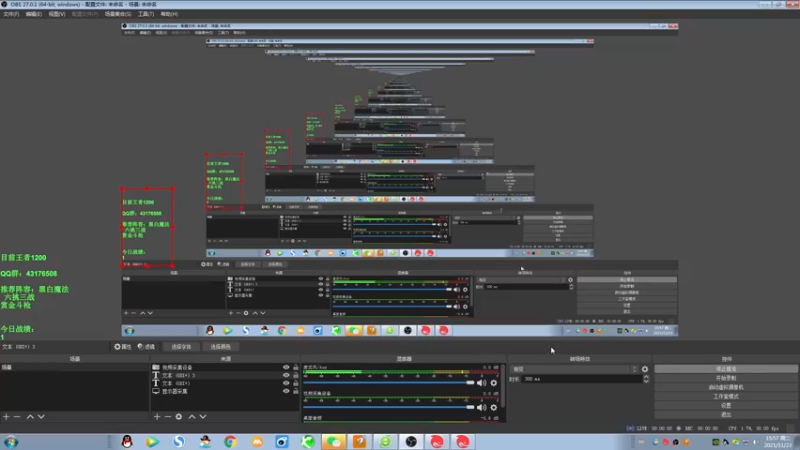Lock the 文本 (GDI+) source
The image size is (800, 450).
coord(295,383)
